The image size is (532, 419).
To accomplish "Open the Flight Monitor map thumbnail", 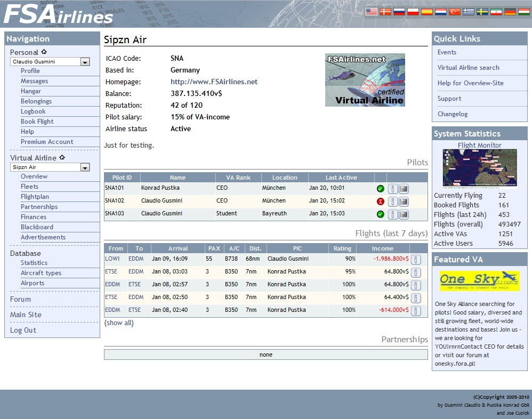I will 479,168.
